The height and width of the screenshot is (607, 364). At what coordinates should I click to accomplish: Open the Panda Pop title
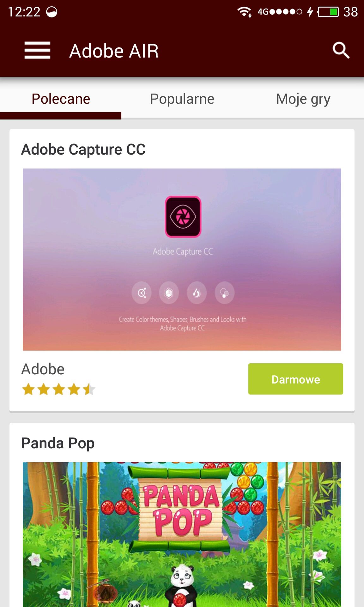pyautogui.click(x=58, y=443)
